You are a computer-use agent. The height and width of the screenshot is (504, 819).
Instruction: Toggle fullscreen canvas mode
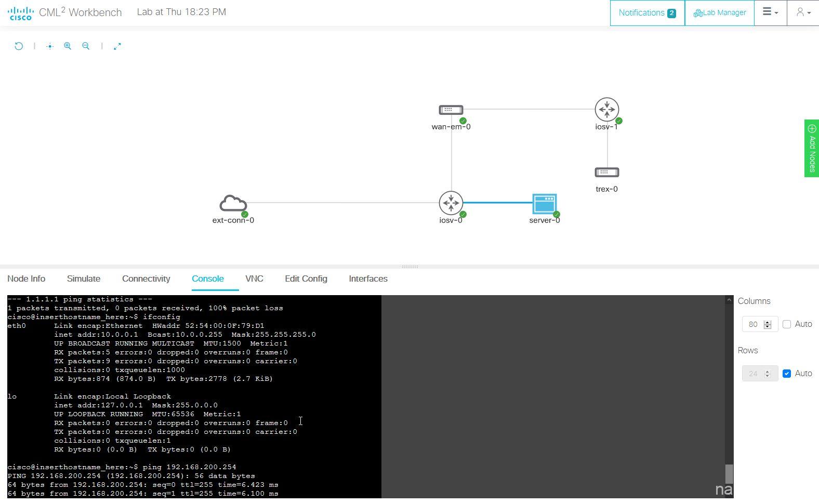(117, 46)
